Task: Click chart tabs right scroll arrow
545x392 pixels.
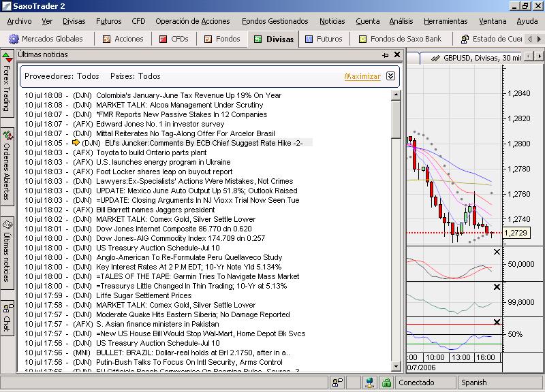Action: (539, 56)
